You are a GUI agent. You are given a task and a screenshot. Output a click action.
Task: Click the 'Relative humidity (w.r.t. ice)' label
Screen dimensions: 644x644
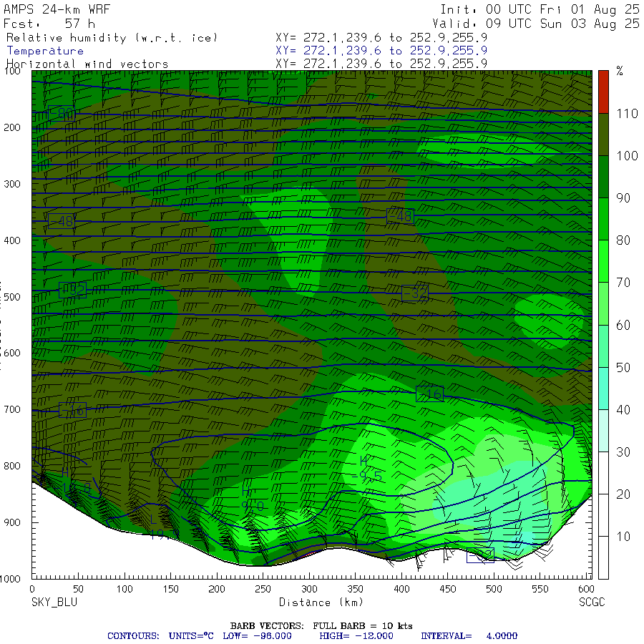(112, 38)
